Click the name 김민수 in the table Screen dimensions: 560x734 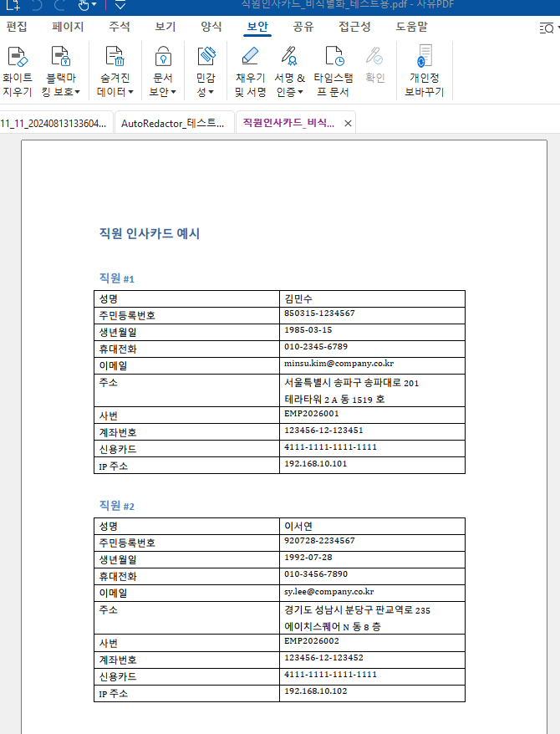[x=298, y=298]
